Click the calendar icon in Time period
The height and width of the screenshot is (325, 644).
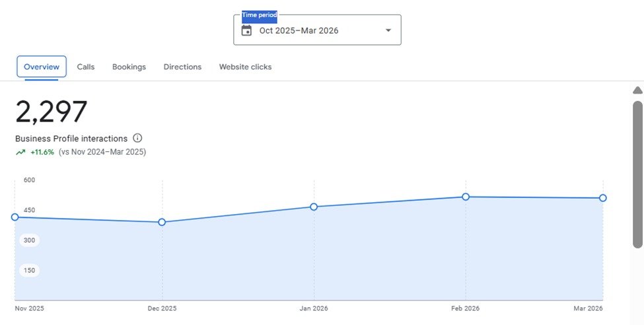(x=246, y=30)
